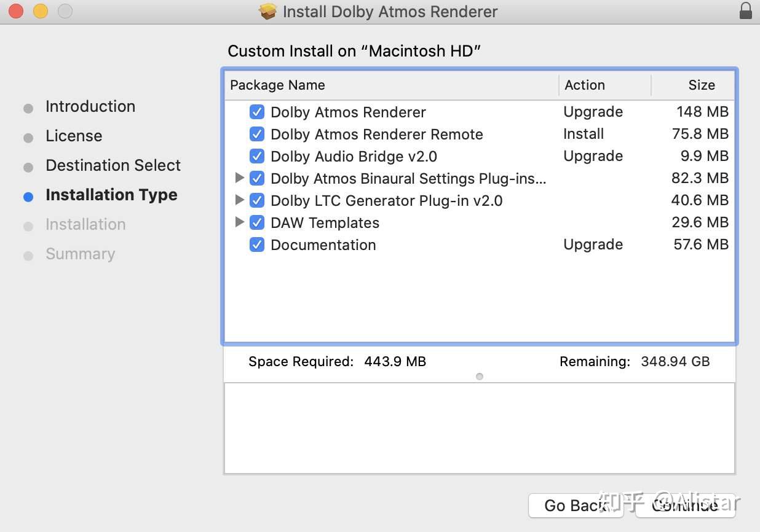The image size is (760, 532).
Task: Toggle Dolby Audio Bridge v2.0 checkbox
Action: coord(257,156)
